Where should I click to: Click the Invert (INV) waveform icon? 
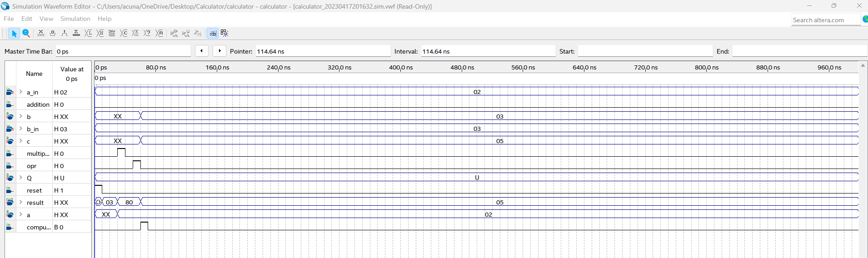coord(112,33)
